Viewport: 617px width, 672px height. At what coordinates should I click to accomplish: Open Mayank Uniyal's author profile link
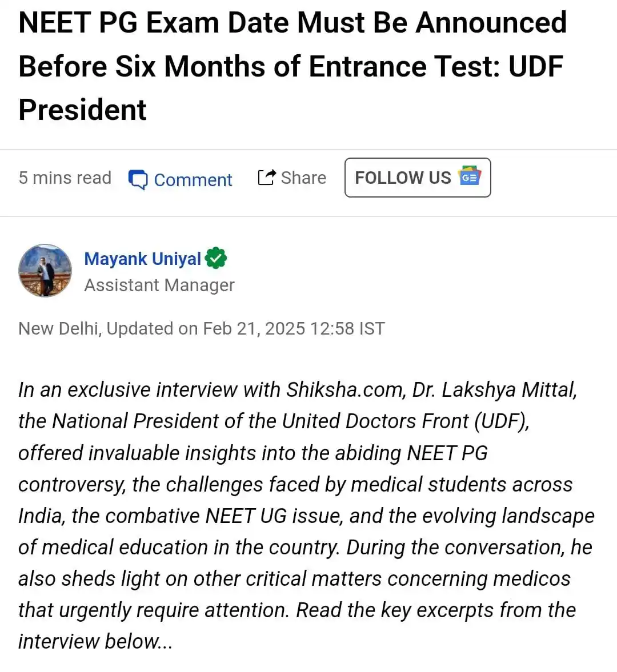tap(142, 259)
